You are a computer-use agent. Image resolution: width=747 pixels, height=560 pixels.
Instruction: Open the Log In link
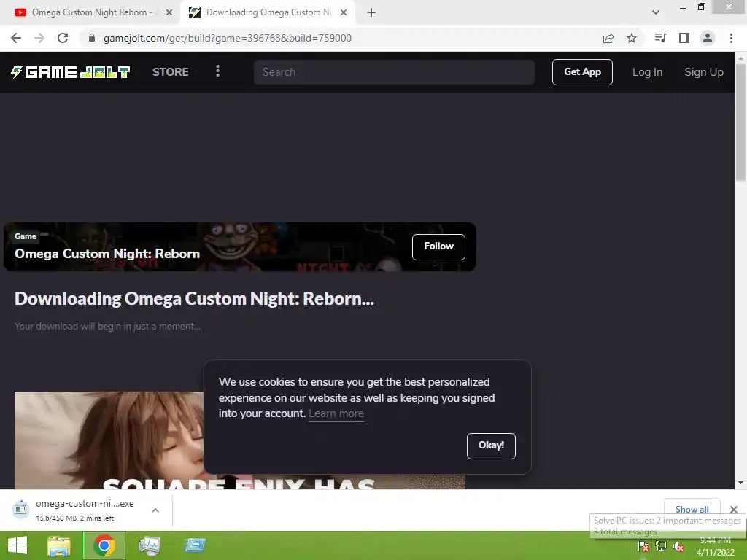(x=648, y=72)
